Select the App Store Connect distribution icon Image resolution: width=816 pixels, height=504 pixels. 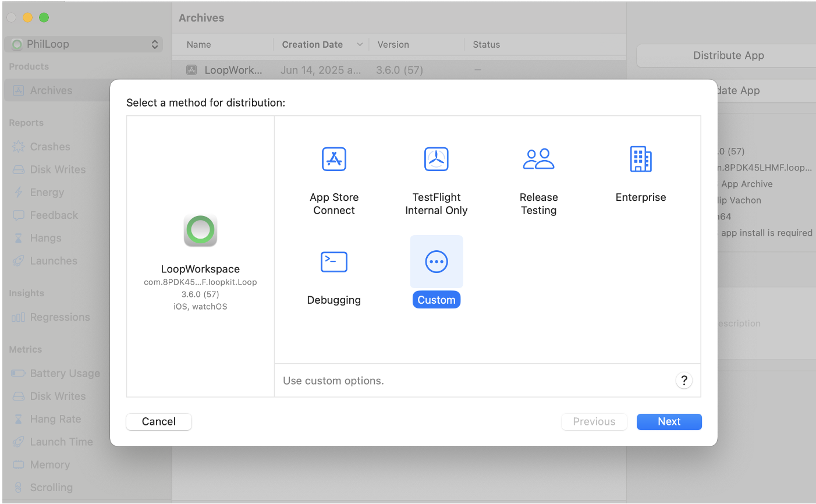[x=334, y=159]
